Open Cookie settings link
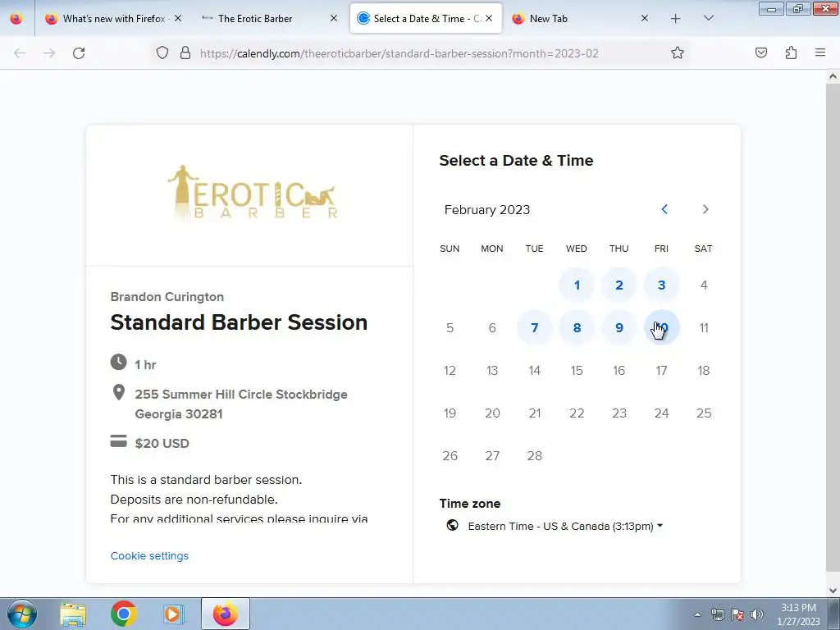The height and width of the screenshot is (630, 840). click(x=149, y=556)
